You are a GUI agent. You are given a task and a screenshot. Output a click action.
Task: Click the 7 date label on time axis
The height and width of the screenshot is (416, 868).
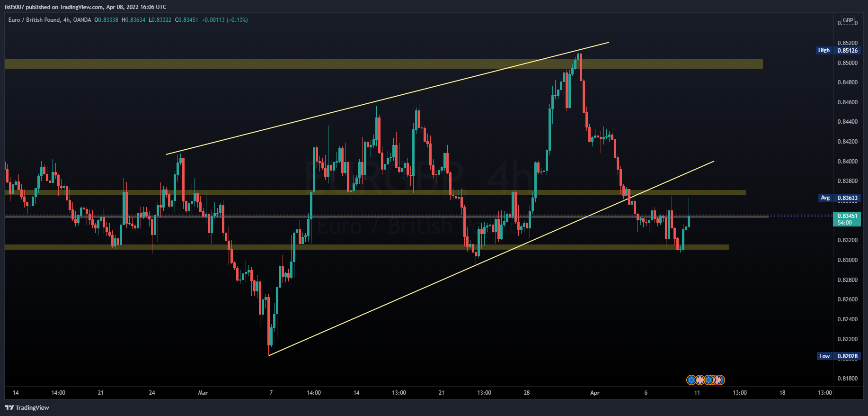(271, 393)
